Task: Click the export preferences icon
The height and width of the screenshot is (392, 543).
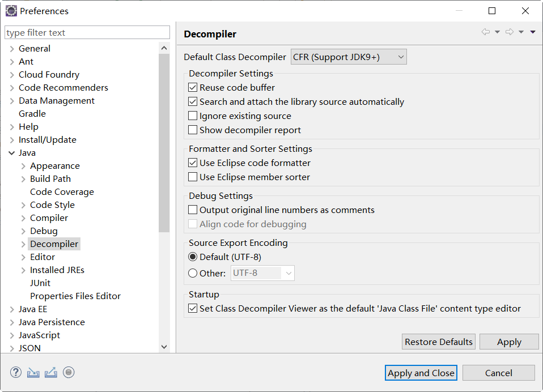Action: pyautogui.click(x=51, y=372)
